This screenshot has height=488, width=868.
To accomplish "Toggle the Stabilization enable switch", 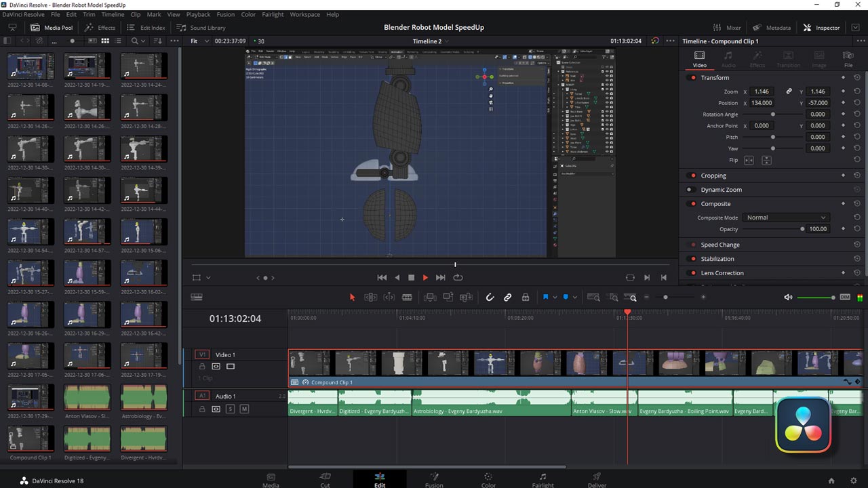I will pos(692,259).
